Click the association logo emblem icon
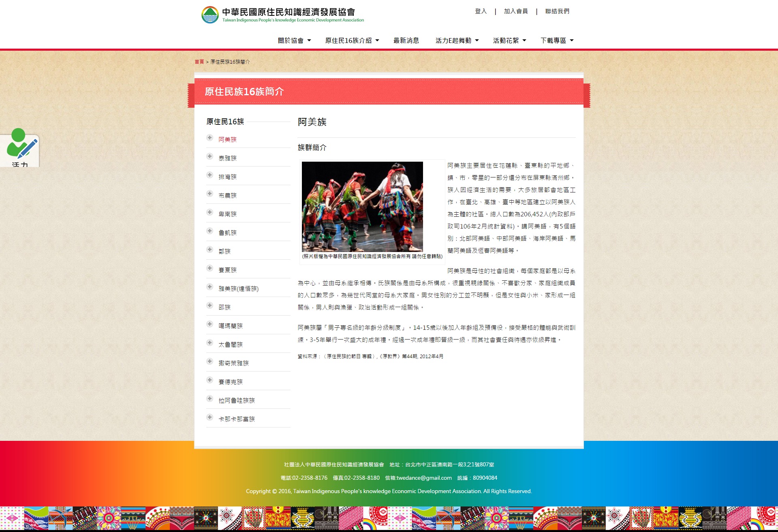The height and width of the screenshot is (532, 778). (x=210, y=15)
